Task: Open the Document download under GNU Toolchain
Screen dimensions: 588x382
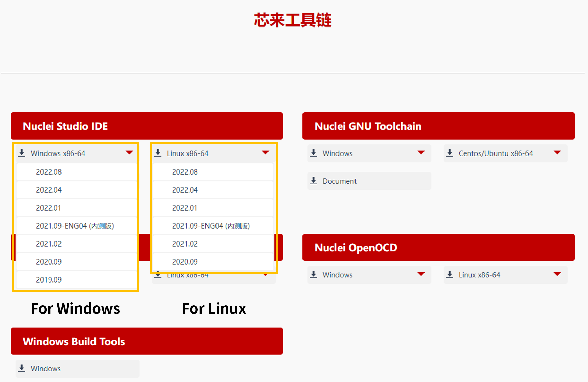Action: point(369,181)
